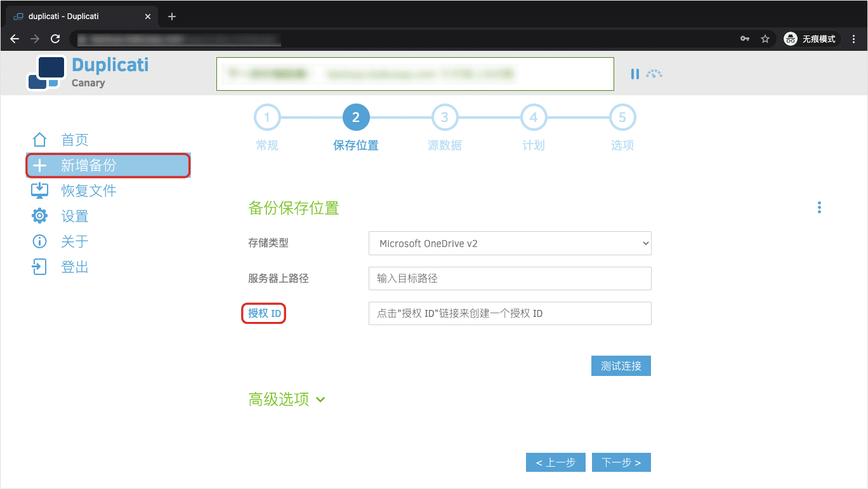Select the duplicati - Duplicati browser tab

point(82,17)
